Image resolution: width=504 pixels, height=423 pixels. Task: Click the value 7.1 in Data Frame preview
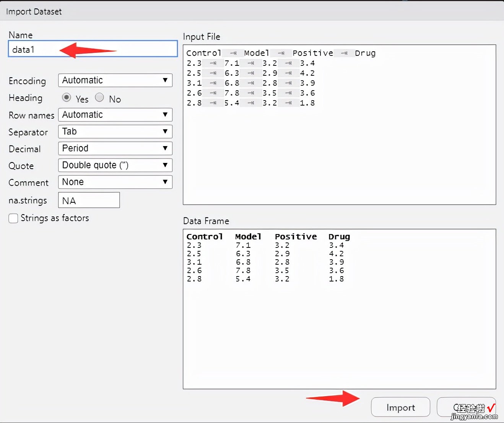point(243,245)
